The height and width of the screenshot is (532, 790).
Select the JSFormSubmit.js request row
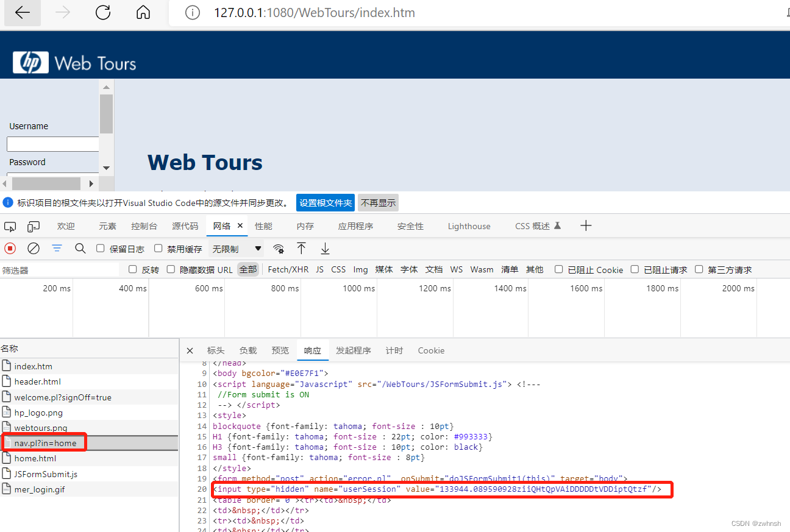[x=90, y=473]
